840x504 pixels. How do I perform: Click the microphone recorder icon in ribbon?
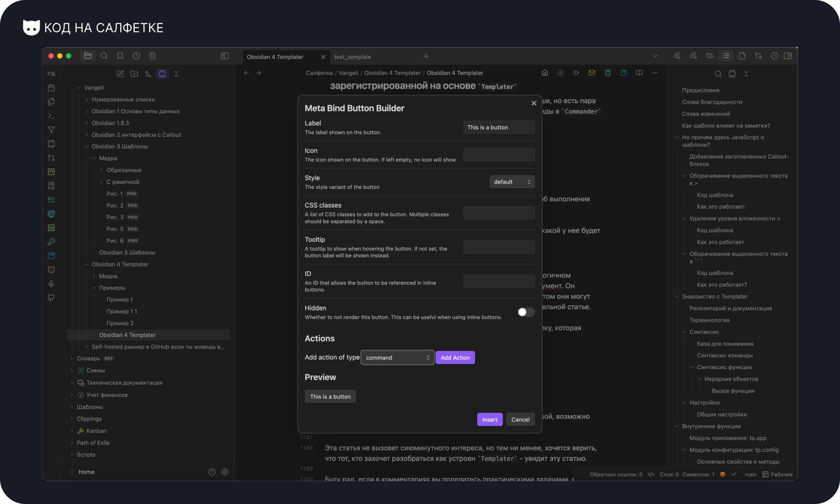[x=51, y=284]
